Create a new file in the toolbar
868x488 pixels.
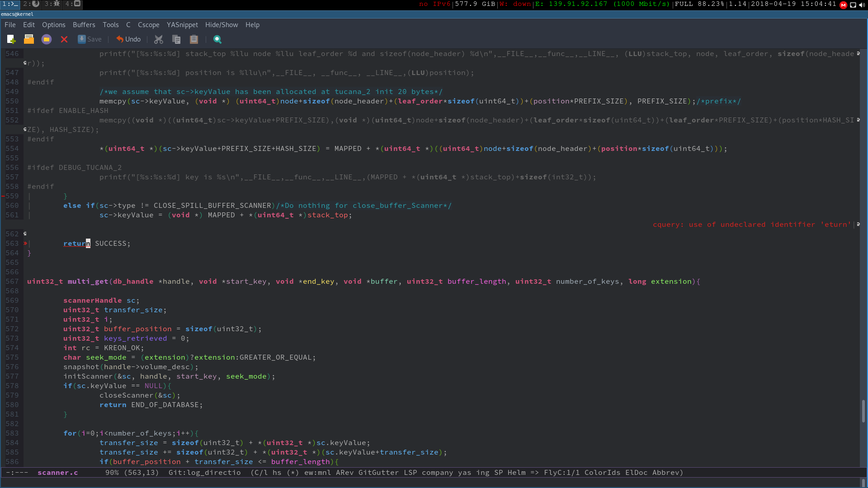tap(10, 39)
